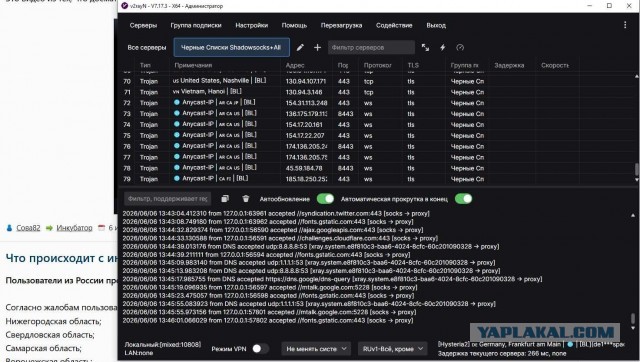This screenshot has height=362, width=640.
Task: Click the challenges.cloudflare.com log line
Action: pos(280,238)
